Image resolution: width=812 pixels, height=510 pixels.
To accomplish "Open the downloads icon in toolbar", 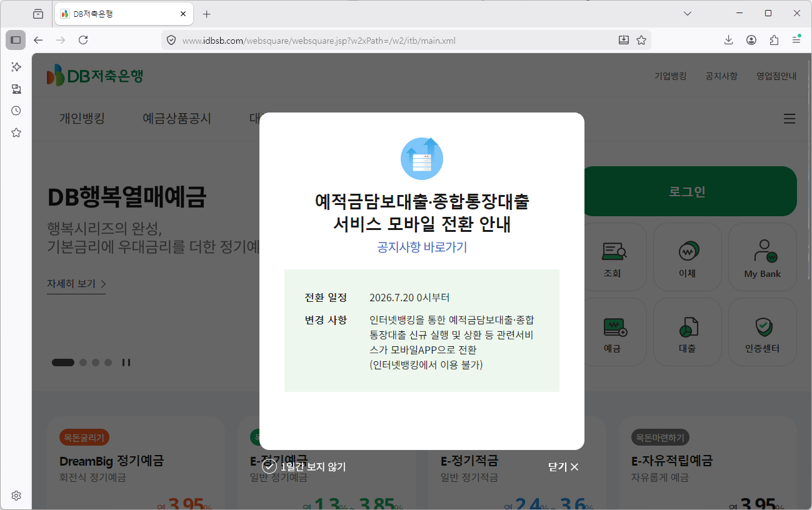I will (729, 40).
